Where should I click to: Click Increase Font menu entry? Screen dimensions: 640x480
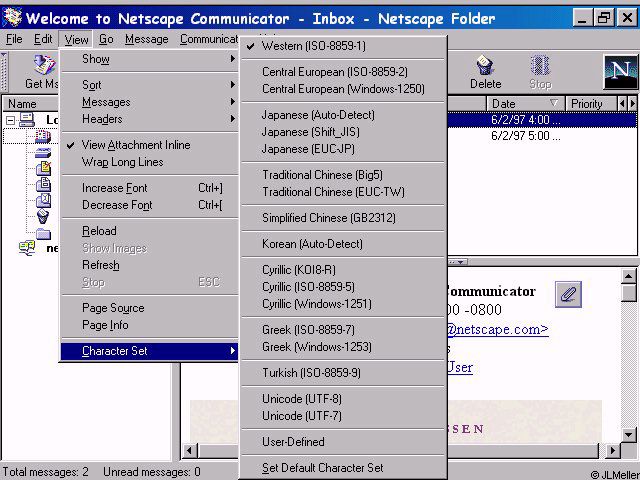coord(149,188)
